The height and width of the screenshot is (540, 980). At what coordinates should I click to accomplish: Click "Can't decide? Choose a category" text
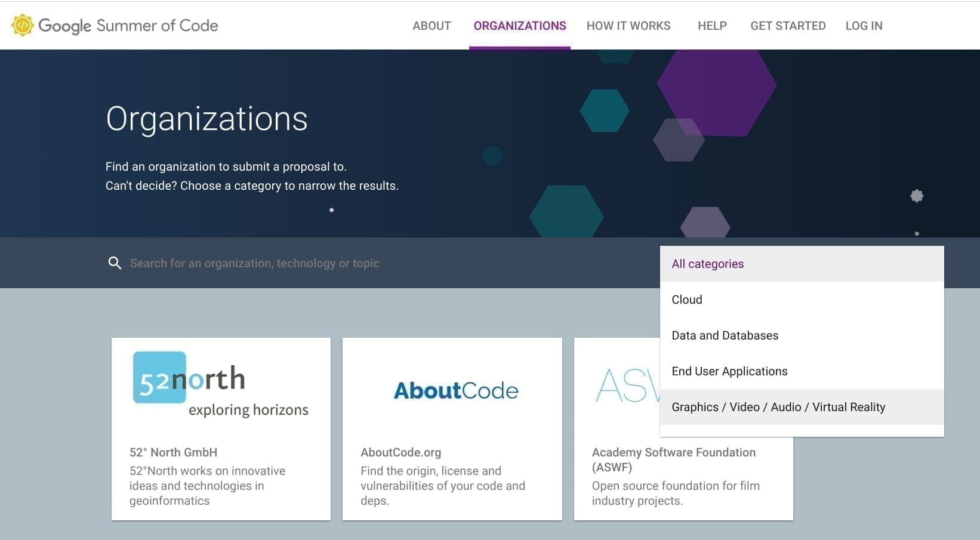point(252,186)
